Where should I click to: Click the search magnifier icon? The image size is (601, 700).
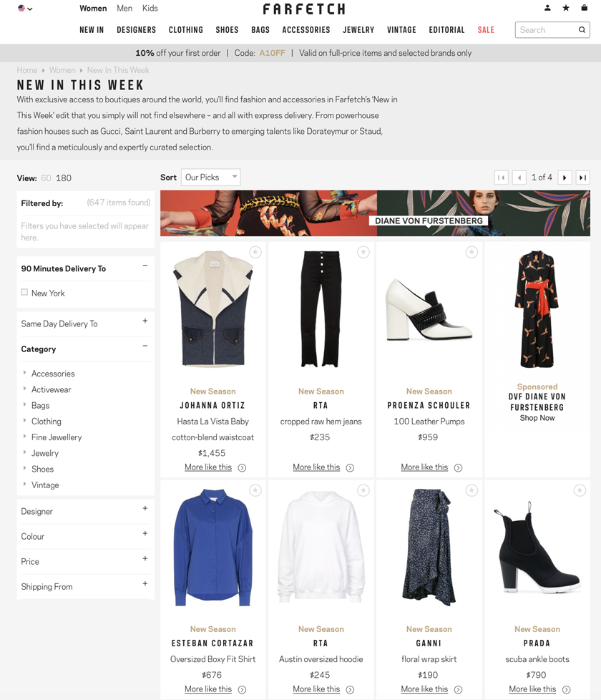coord(582,30)
